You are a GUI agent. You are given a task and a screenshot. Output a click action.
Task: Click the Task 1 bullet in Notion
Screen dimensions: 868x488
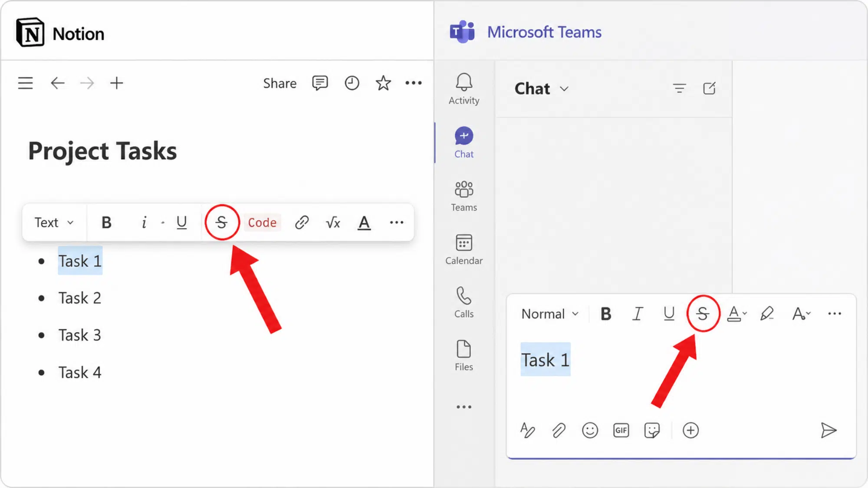tap(80, 261)
